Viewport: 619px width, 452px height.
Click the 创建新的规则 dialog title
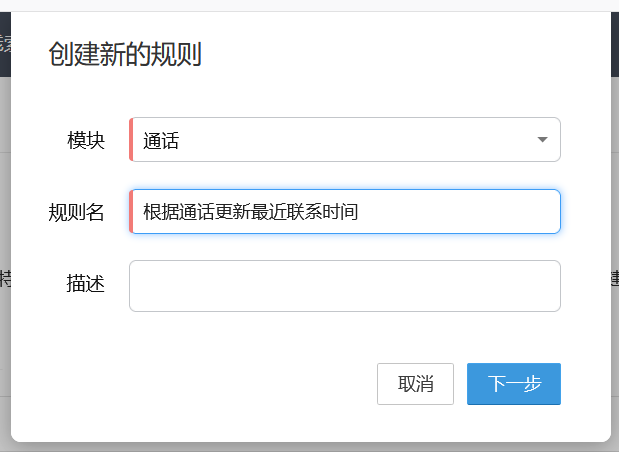pyautogui.click(x=125, y=54)
